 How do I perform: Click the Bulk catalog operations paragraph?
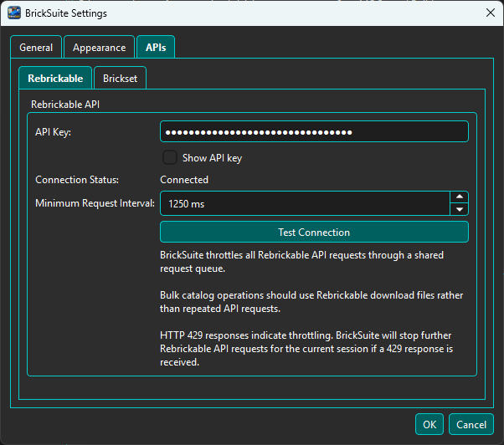click(x=311, y=302)
